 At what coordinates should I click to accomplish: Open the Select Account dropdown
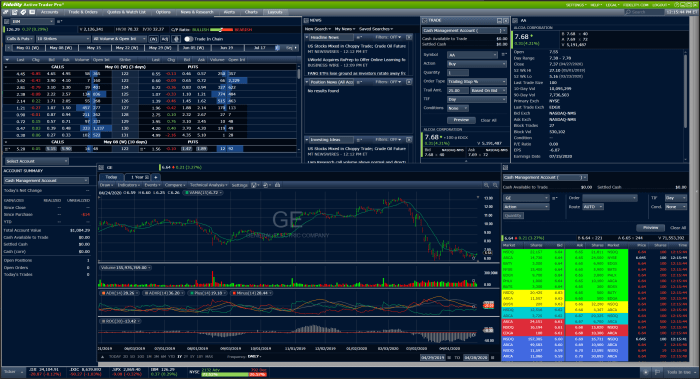pyautogui.click(x=36, y=161)
